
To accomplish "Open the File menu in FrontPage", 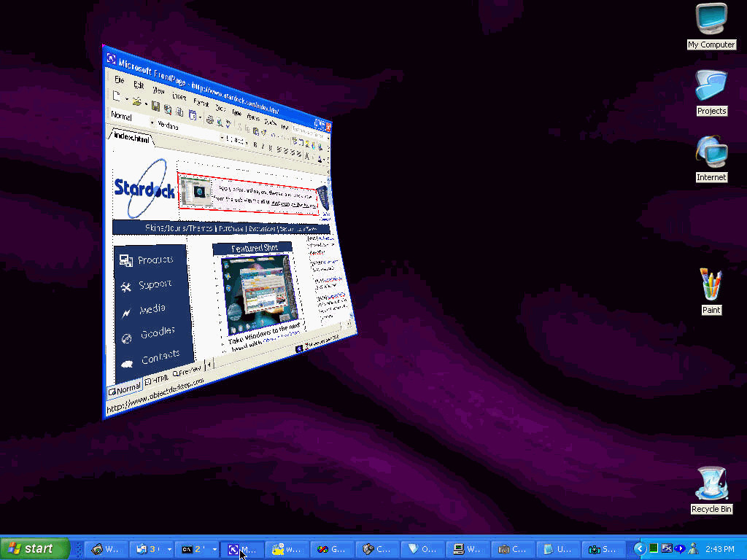I will pyautogui.click(x=119, y=79).
